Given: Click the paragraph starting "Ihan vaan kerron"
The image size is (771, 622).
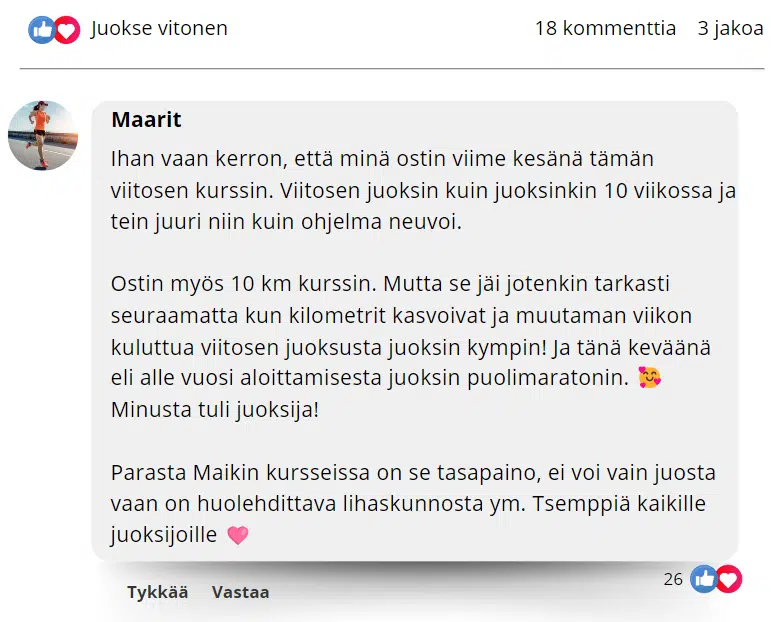Looking at the screenshot, I should tap(420, 190).
